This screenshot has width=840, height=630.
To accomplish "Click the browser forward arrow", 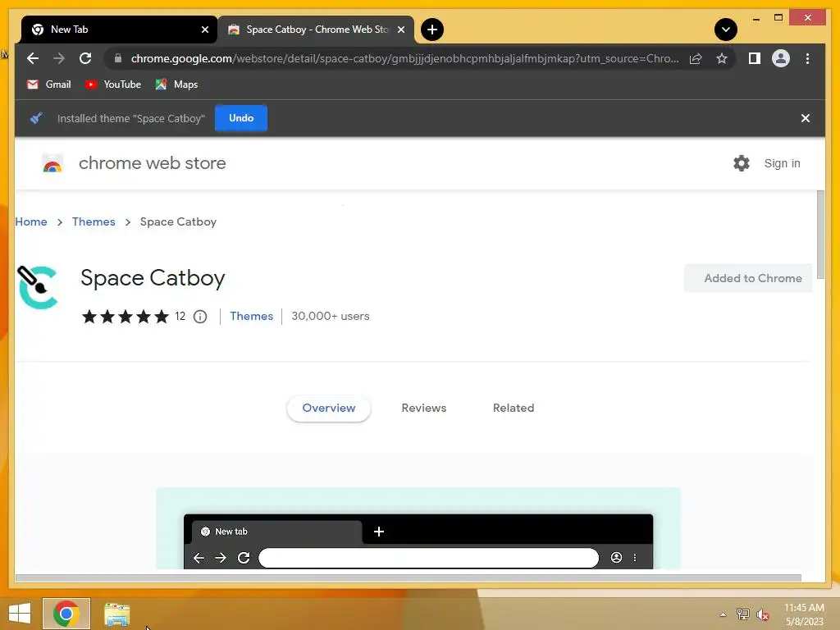I will pos(59,58).
